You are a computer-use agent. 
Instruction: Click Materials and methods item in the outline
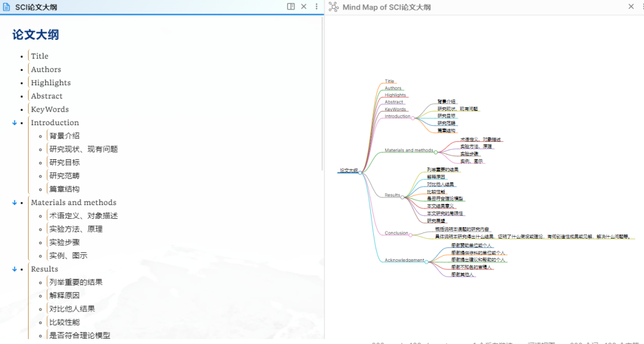pos(73,202)
